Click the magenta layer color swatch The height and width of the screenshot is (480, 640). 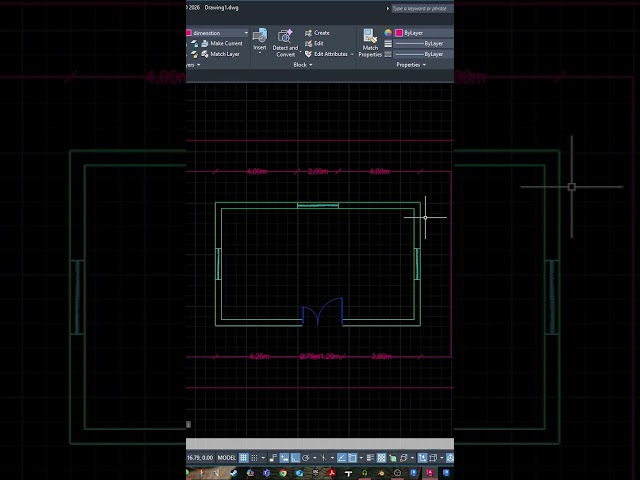[189, 33]
